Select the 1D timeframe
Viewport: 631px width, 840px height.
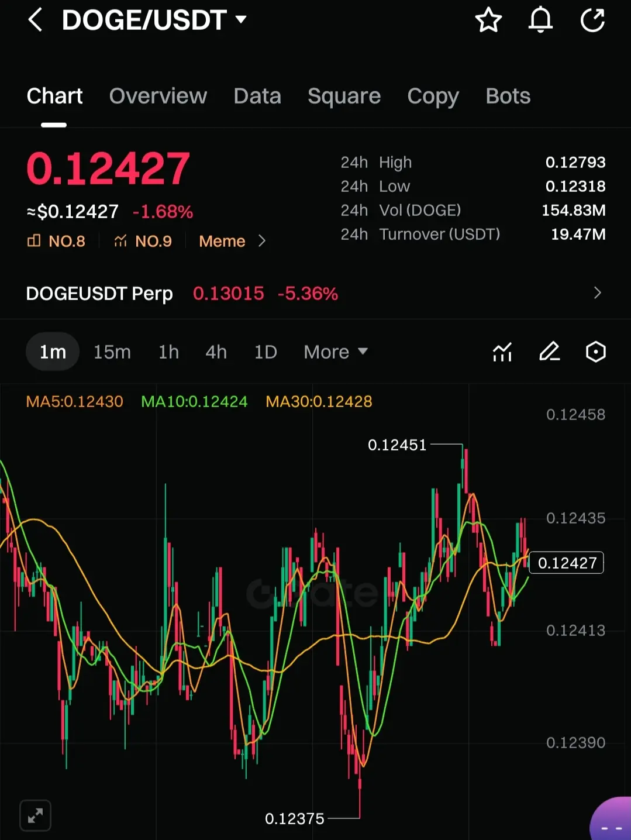(x=265, y=352)
